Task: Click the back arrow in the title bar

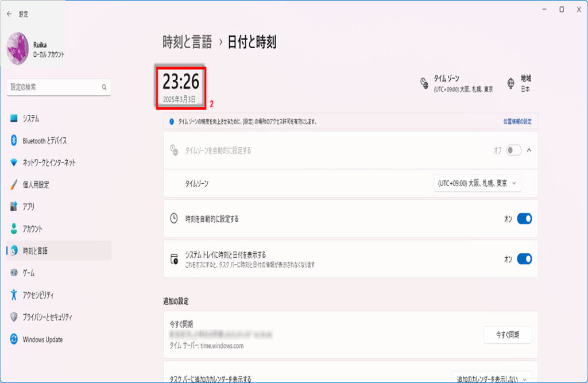Action: click(9, 14)
